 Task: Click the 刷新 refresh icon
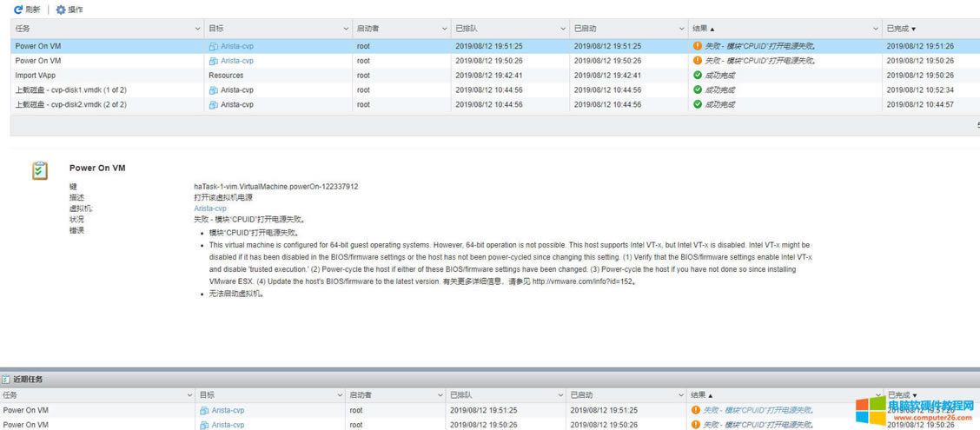[x=18, y=10]
